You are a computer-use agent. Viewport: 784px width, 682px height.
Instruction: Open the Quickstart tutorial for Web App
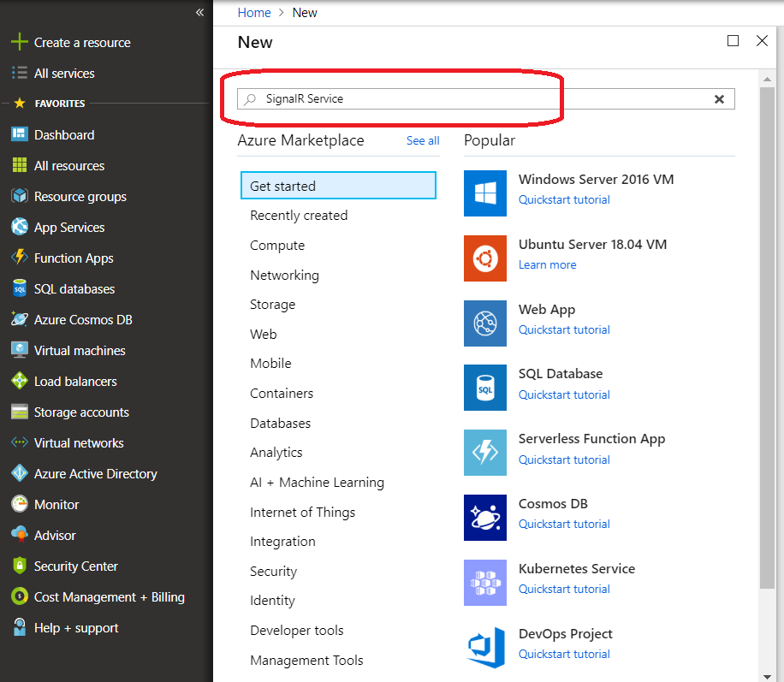564,329
